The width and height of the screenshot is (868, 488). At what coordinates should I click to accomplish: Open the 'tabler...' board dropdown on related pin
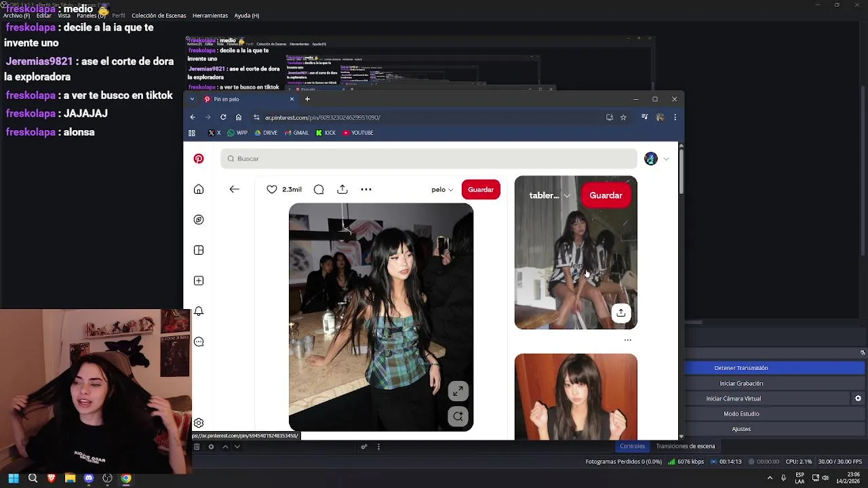[550, 195]
